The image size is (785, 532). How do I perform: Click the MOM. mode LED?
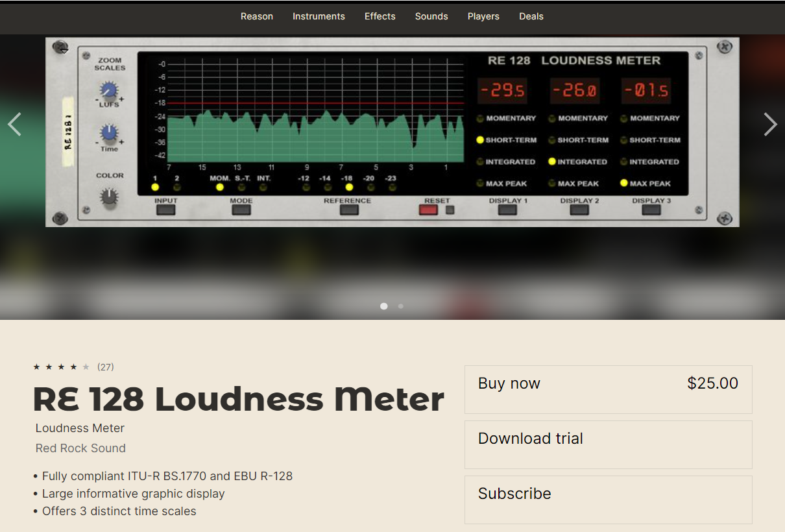coord(220,187)
